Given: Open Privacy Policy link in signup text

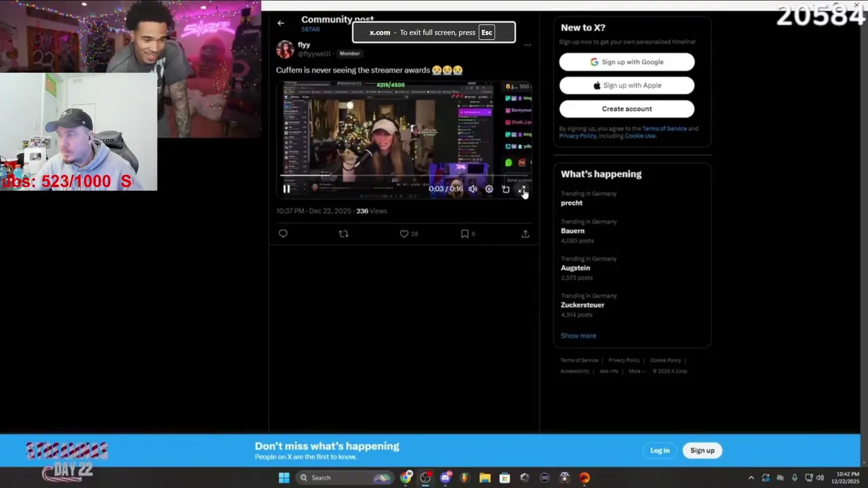Looking at the screenshot, I should point(578,136).
